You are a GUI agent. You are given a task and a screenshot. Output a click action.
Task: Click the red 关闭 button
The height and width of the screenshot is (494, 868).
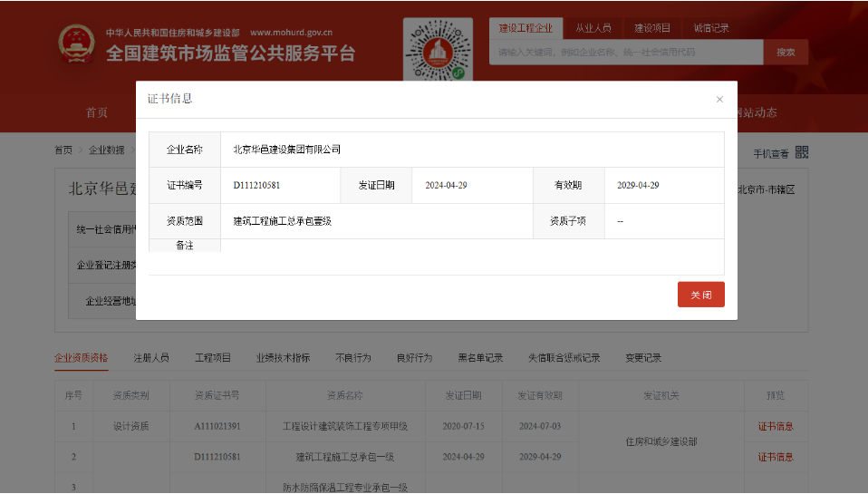700,295
